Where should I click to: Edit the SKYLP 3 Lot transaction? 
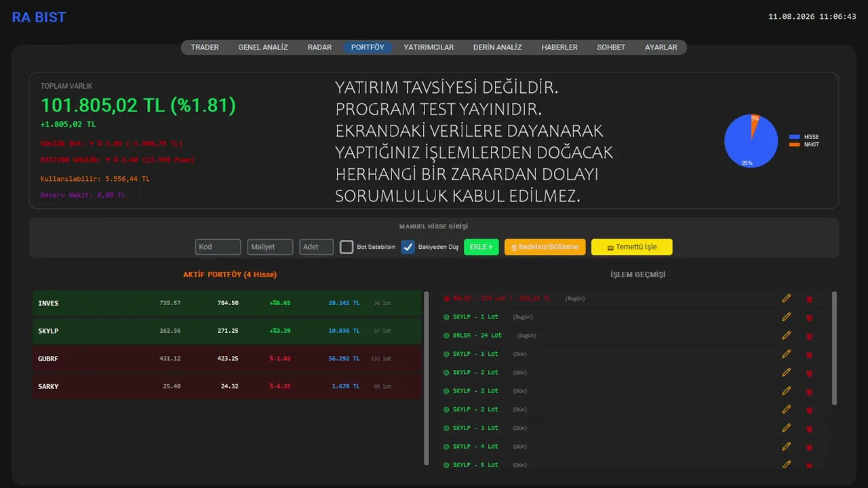pos(787,428)
